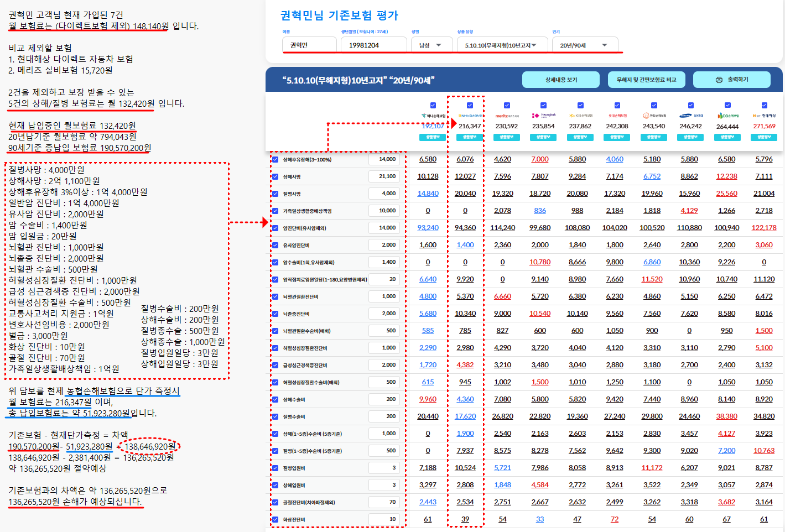Click the 무해지 및 간편보험료 비교 button

[x=646, y=80]
